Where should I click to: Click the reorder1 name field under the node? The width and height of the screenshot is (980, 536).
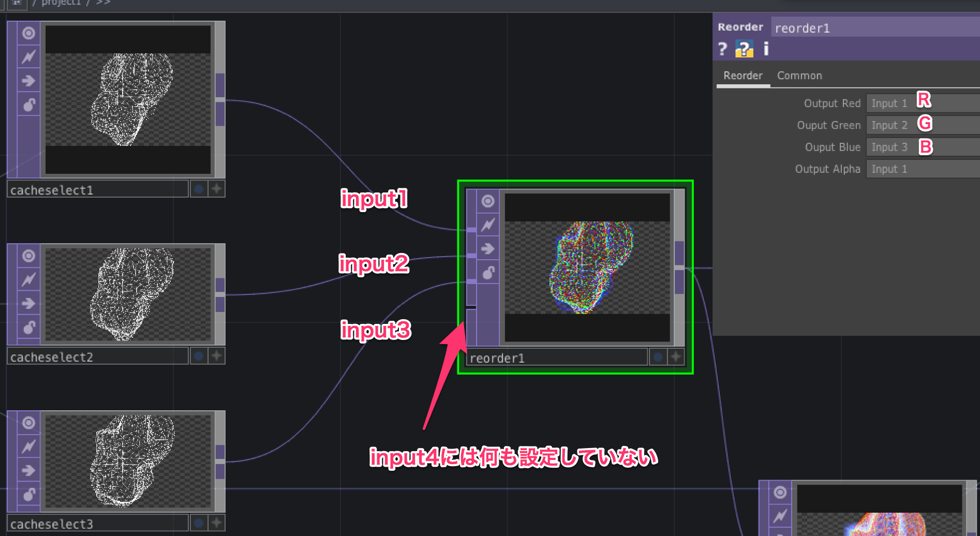point(557,358)
